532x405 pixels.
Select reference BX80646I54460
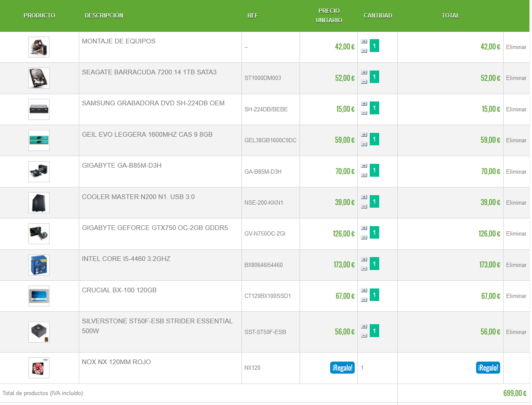click(263, 265)
